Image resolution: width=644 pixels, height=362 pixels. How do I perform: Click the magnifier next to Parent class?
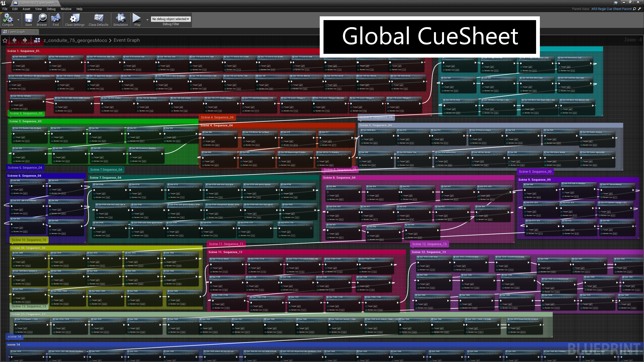(x=634, y=9)
